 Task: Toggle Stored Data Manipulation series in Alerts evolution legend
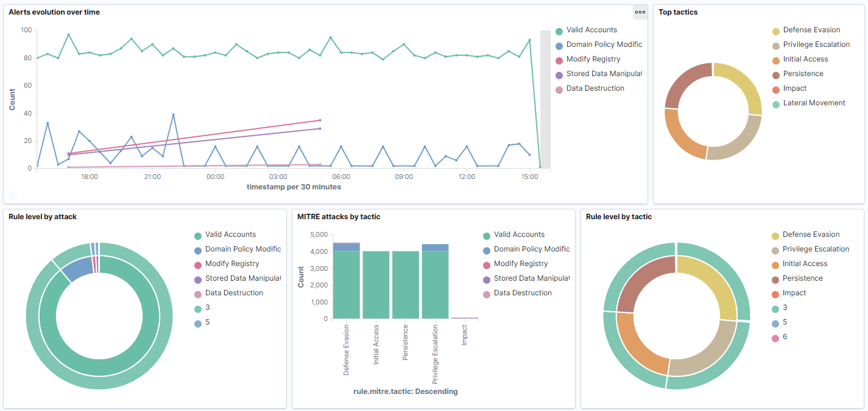coord(604,74)
